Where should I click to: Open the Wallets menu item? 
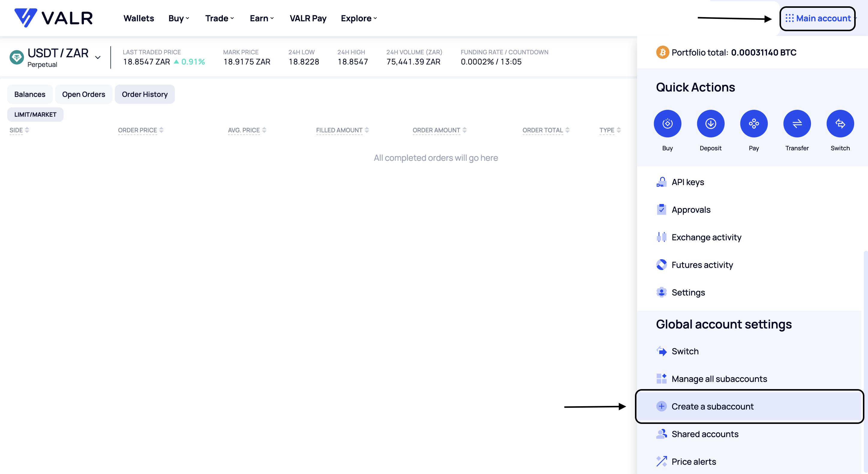point(139,18)
